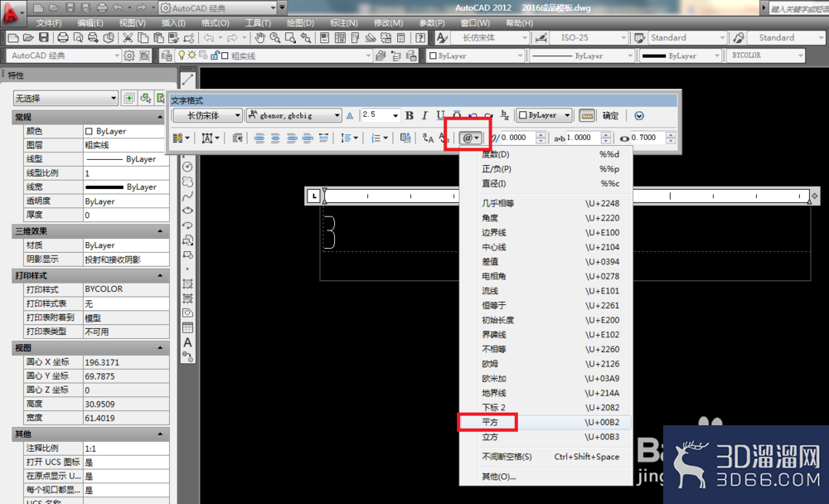Click the zoom realtime icon
Image resolution: width=829 pixels, height=504 pixels.
tap(275, 37)
